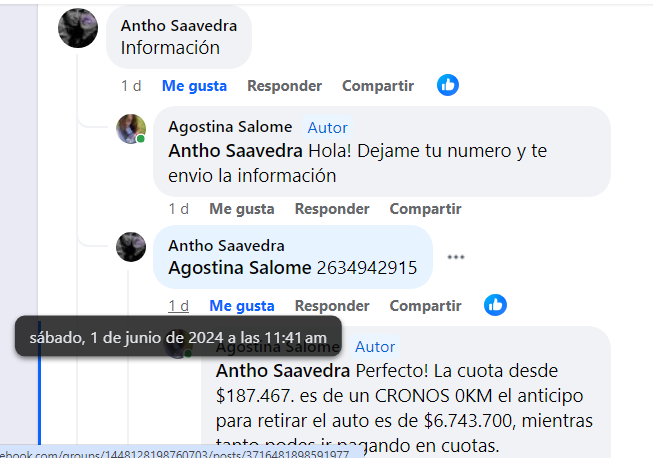
Task: Click Compartir under the phone number reply
Action: 425,306
